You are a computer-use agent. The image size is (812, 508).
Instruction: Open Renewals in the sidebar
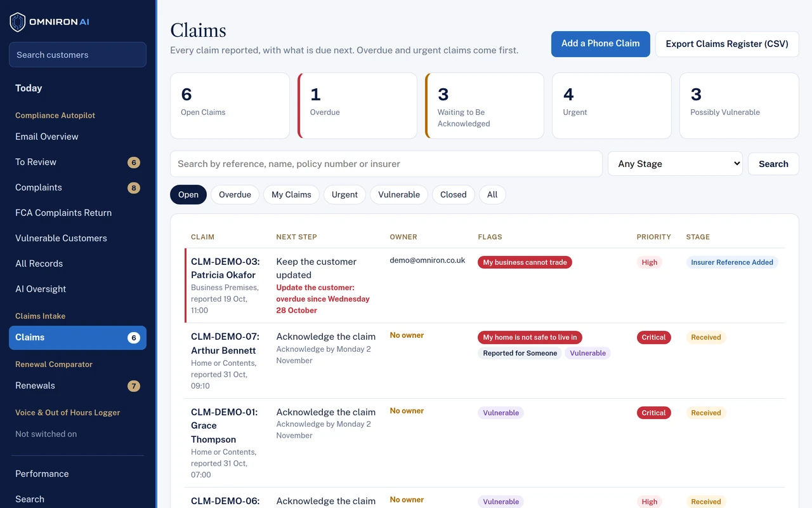click(77, 385)
